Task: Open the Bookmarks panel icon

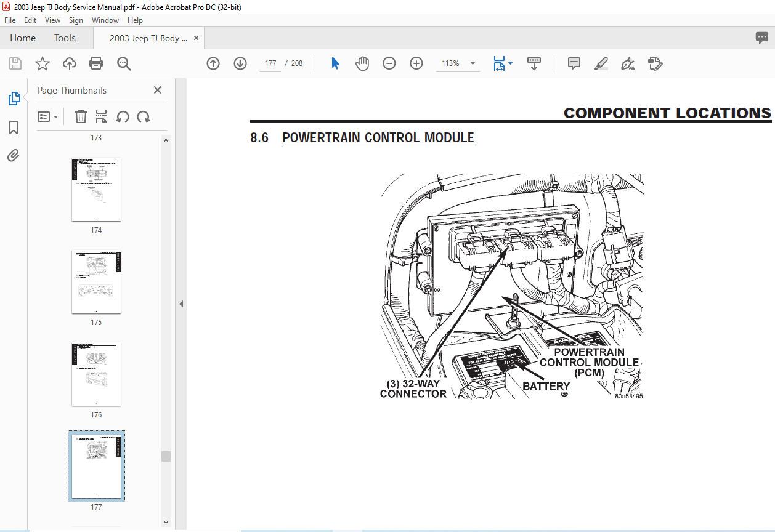Action: click(14, 127)
